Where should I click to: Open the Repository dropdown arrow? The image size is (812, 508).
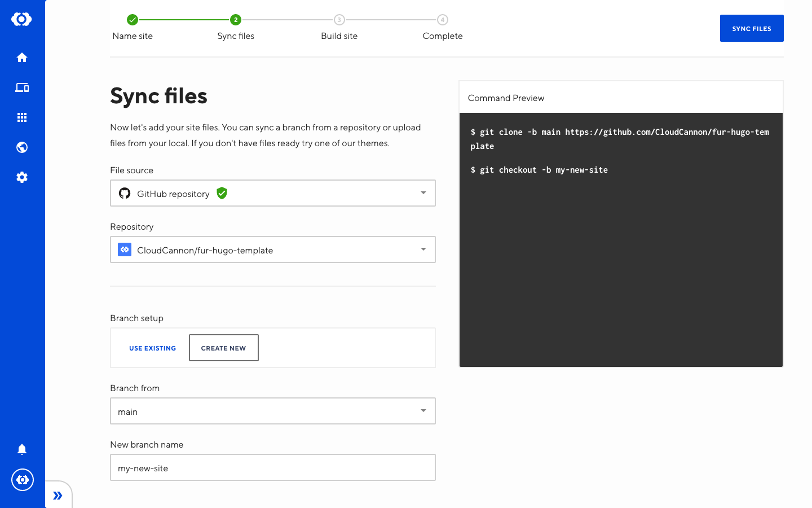coord(423,249)
